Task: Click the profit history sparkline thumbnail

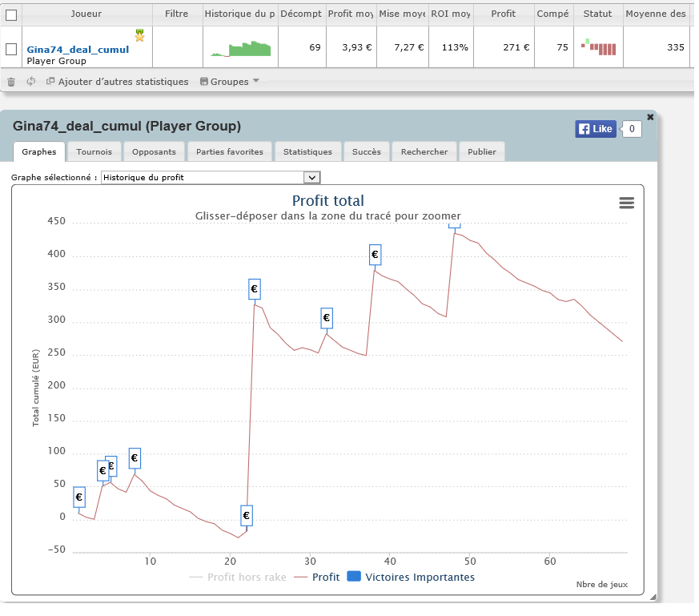Action: pos(241,48)
